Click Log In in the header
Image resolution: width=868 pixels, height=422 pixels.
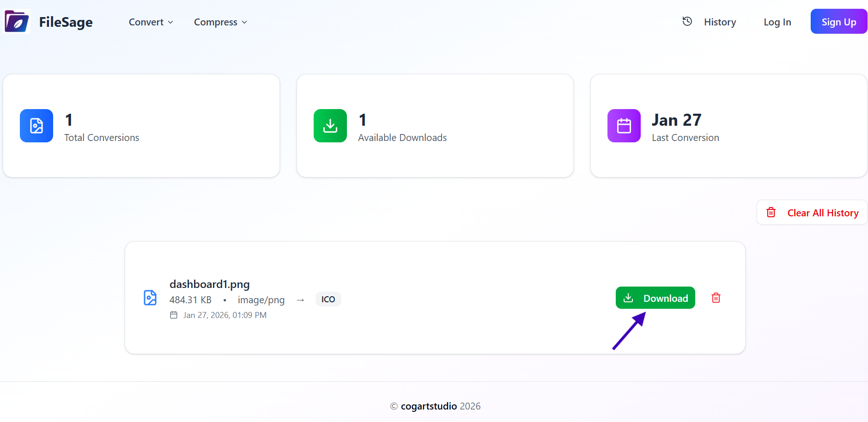coord(777,22)
